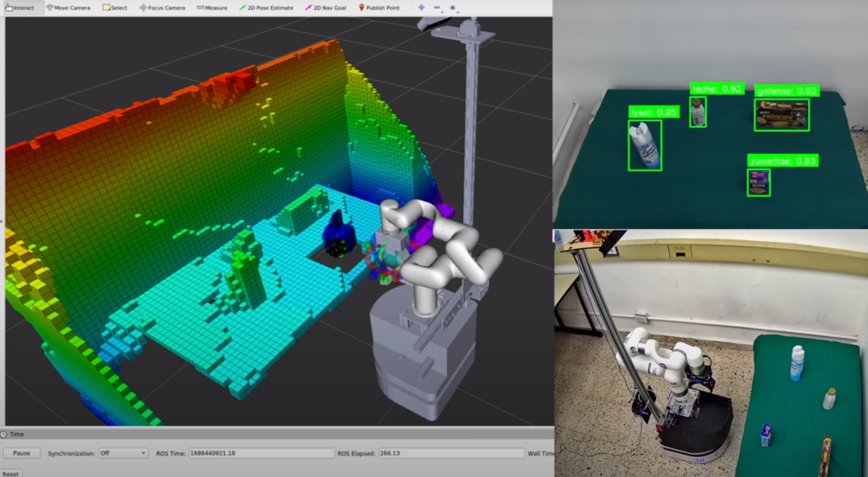Switch to the Focus Camera tool
The image size is (868, 477).
click(x=162, y=8)
